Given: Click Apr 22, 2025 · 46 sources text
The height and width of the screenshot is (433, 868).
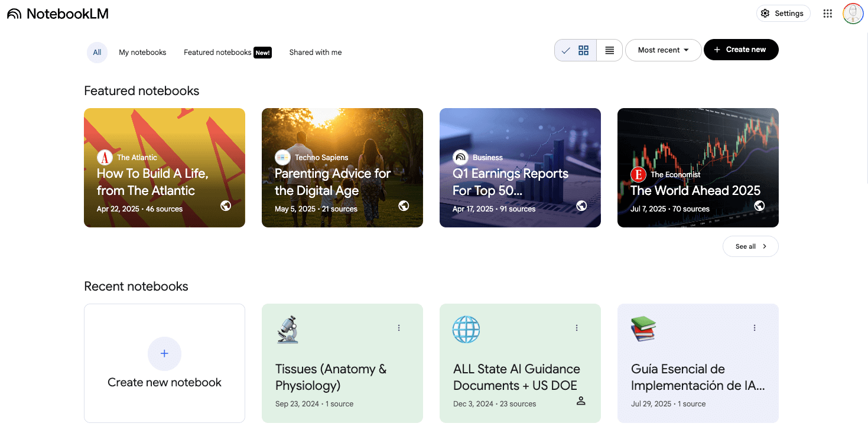Looking at the screenshot, I should (139, 209).
